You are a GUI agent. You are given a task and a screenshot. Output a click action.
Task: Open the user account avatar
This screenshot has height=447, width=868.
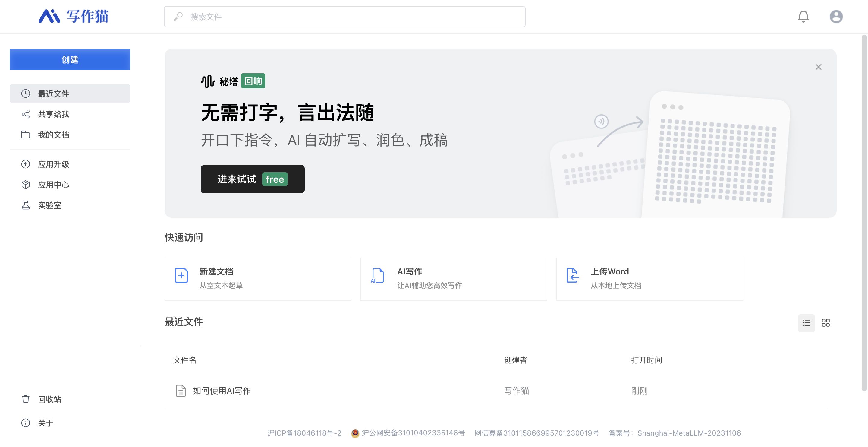[x=836, y=17]
